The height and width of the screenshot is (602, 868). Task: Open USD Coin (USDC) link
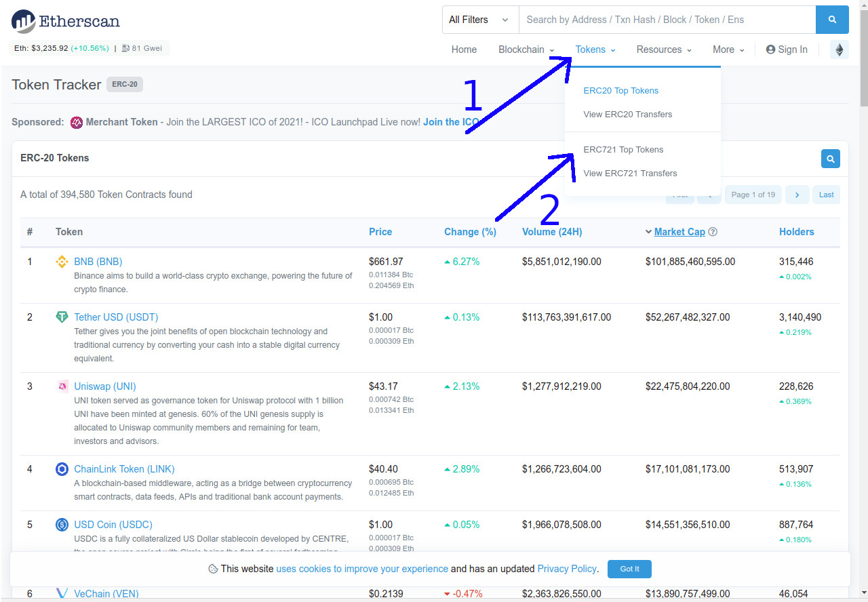coord(113,525)
